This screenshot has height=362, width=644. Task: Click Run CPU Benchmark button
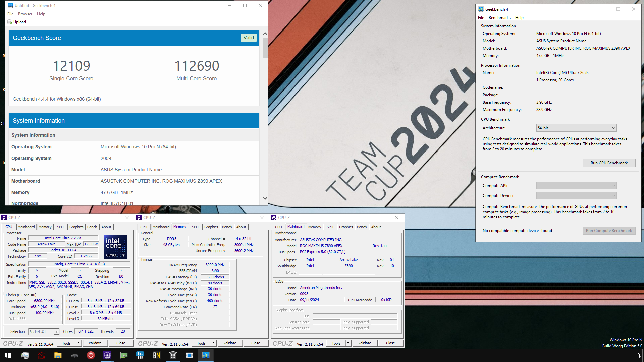point(609,163)
